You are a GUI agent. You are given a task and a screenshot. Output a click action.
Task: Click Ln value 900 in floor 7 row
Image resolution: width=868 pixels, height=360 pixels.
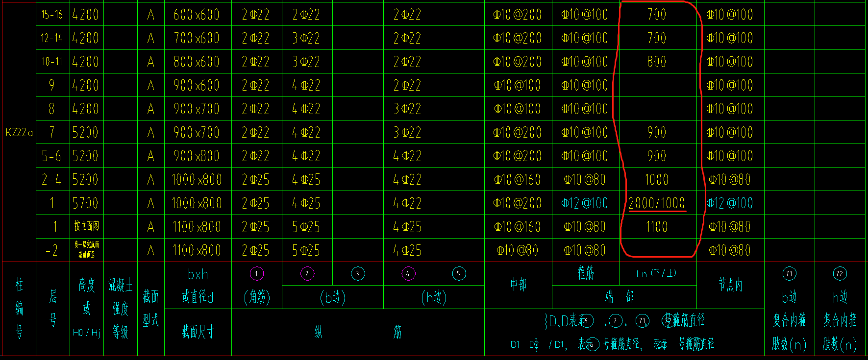(x=657, y=132)
